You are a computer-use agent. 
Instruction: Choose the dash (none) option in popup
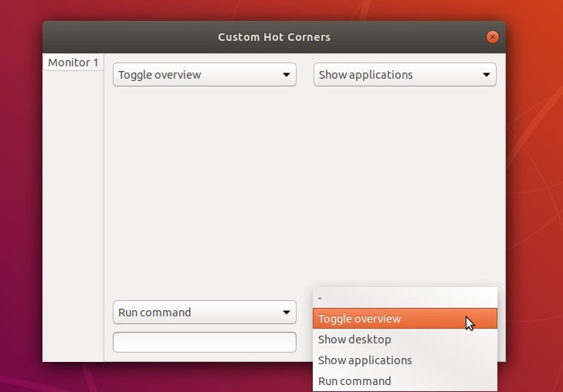point(405,298)
